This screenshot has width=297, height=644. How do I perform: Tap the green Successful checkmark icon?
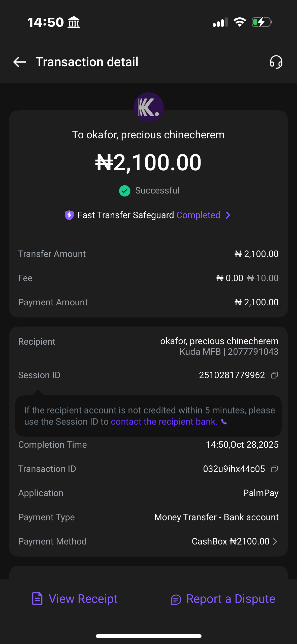point(124,191)
